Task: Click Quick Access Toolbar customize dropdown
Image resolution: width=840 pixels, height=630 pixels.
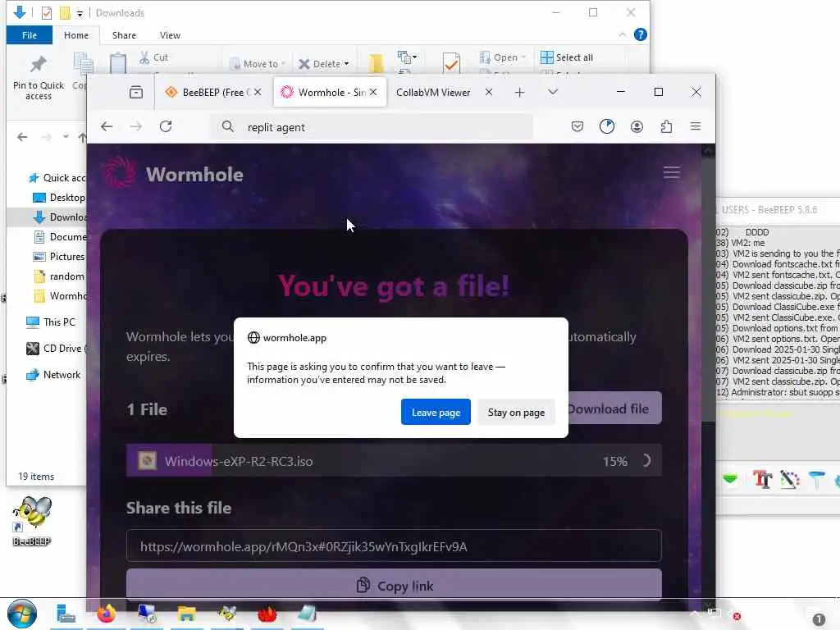Action: (80, 13)
